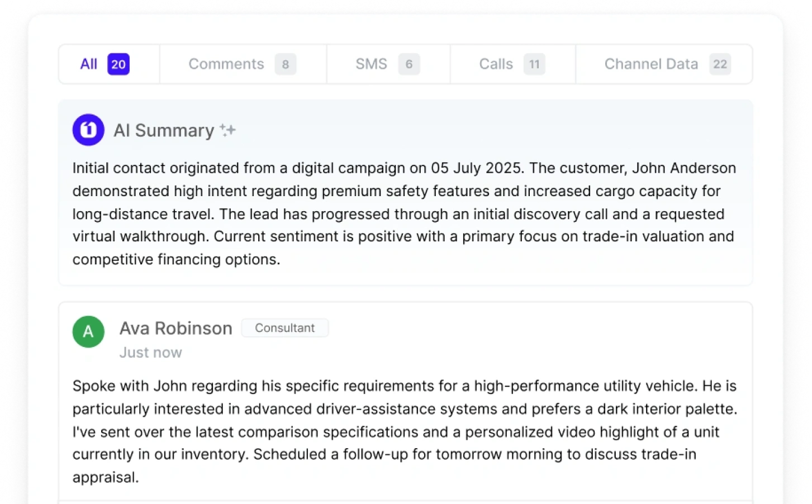View the Calls tab
The width and height of the screenshot is (812, 504).
[x=496, y=64]
